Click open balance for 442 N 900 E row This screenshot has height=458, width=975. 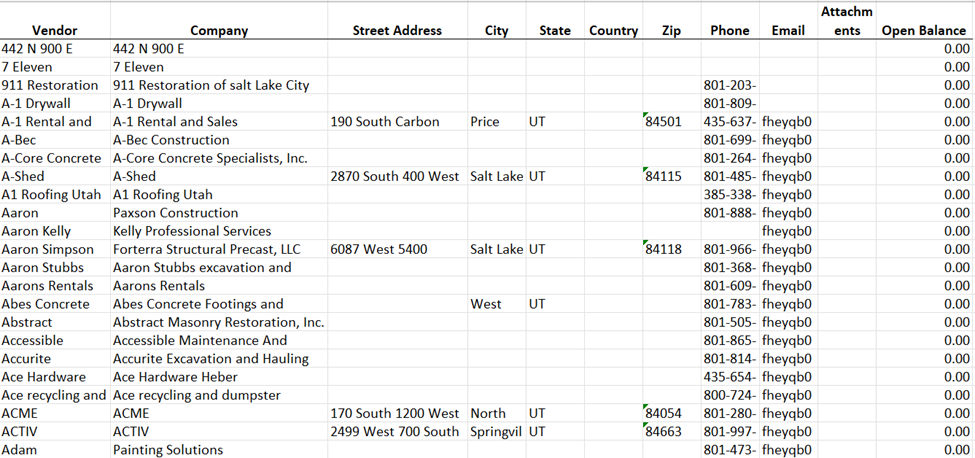pyautogui.click(x=924, y=48)
